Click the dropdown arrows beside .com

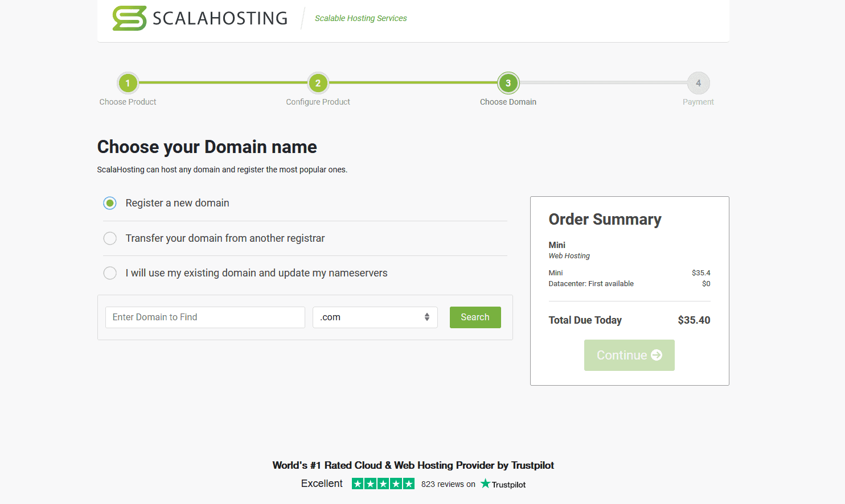(427, 317)
